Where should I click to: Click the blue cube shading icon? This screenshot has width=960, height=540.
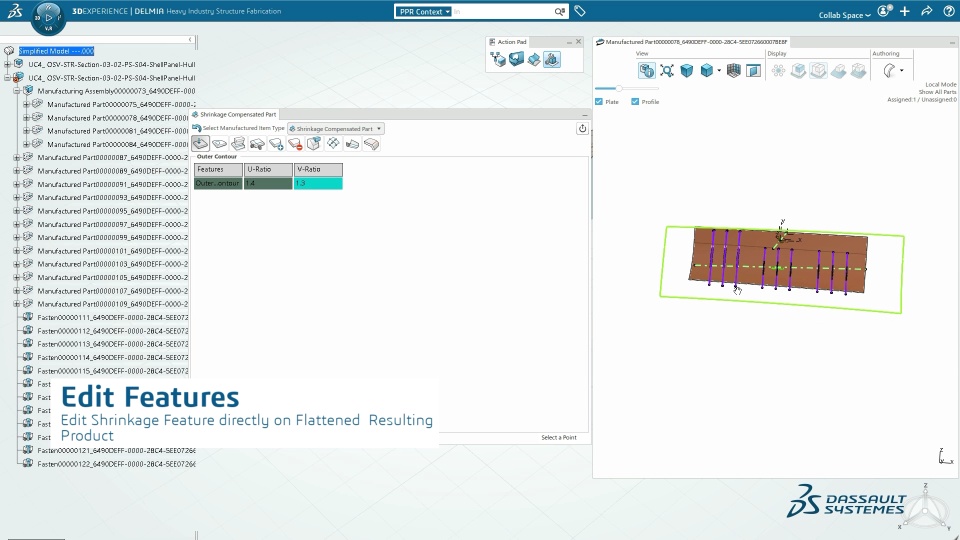click(686, 71)
